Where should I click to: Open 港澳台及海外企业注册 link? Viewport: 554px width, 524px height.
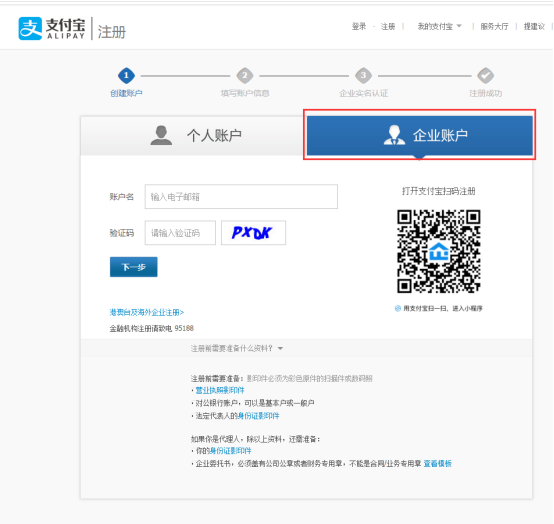click(x=147, y=312)
